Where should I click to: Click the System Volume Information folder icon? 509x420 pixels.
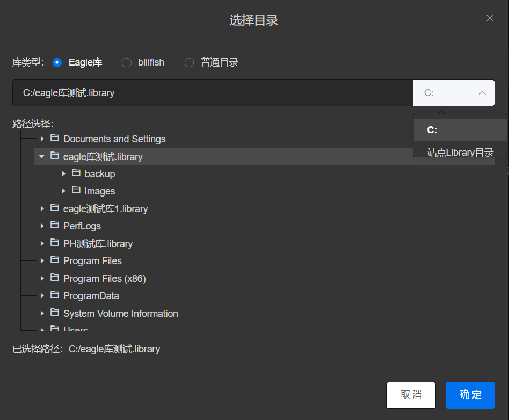55,313
